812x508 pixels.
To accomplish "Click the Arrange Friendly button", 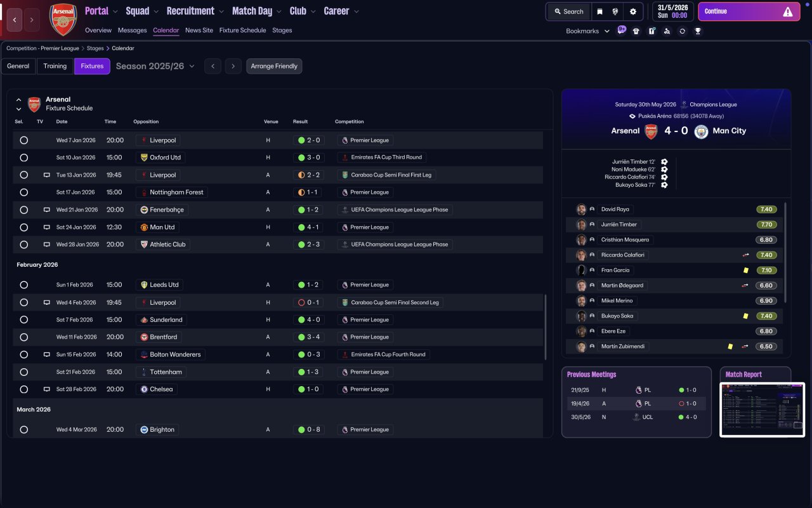I will click(274, 66).
